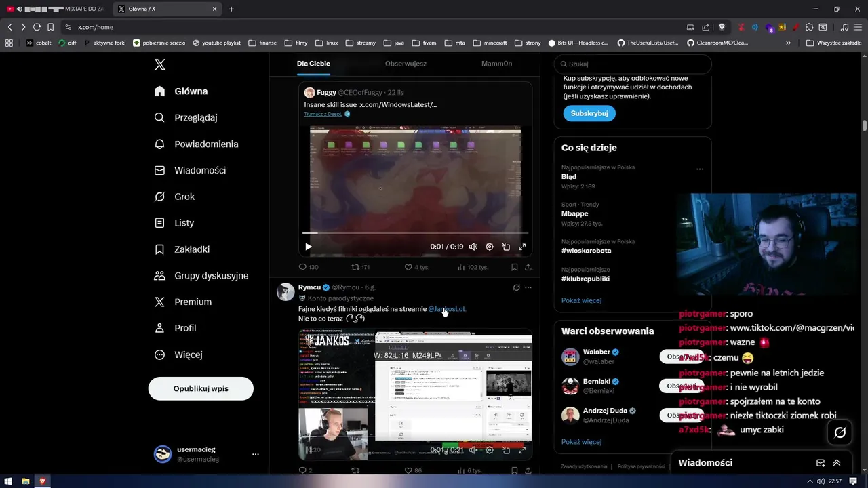Bookmark the Fuggy post
The image size is (868, 488).
click(515, 267)
